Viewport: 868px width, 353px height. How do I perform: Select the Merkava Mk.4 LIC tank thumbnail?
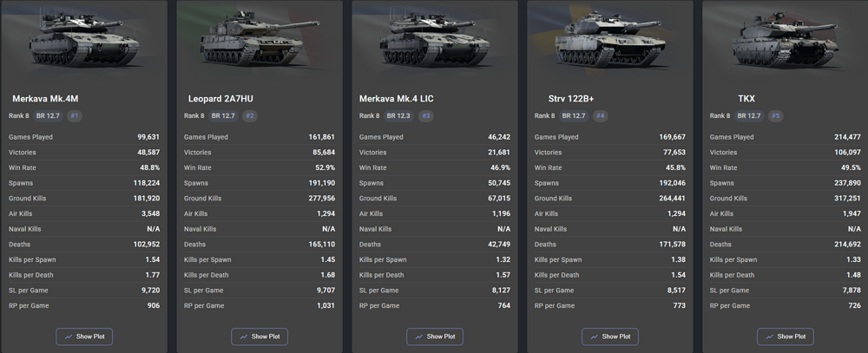pyautogui.click(x=434, y=39)
